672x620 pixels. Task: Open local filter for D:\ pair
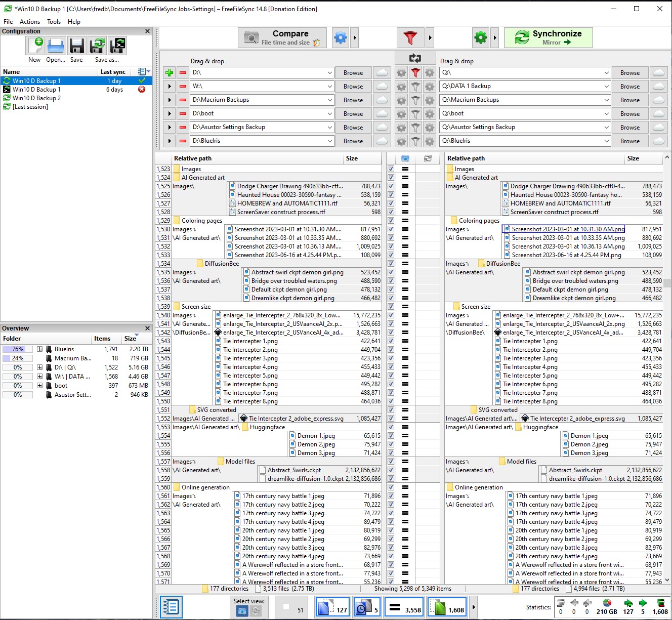415,73
